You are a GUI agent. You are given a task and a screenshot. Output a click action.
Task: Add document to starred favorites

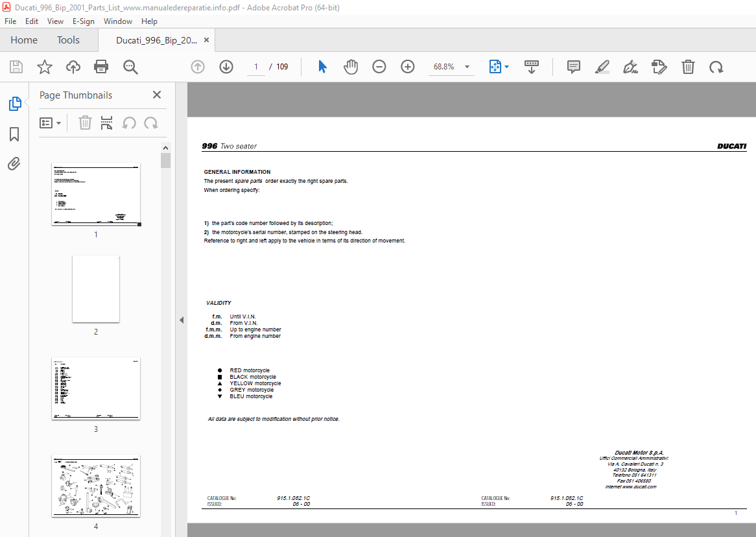coord(44,67)
